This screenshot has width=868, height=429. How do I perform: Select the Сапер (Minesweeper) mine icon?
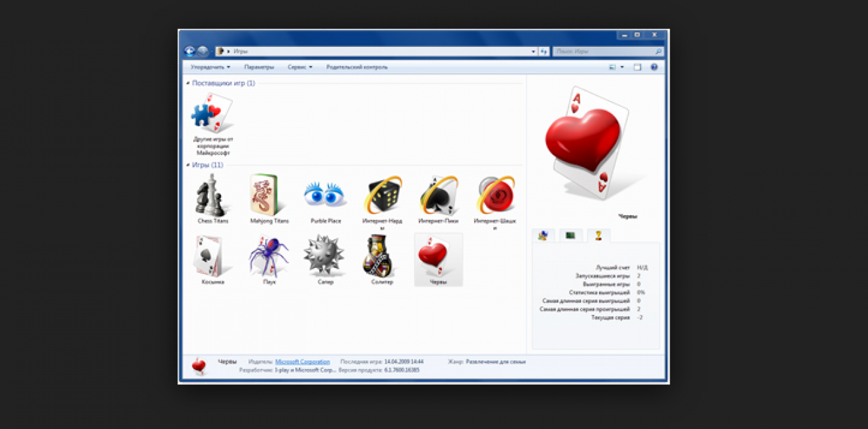pyautogui.click(x=325, y=257)
